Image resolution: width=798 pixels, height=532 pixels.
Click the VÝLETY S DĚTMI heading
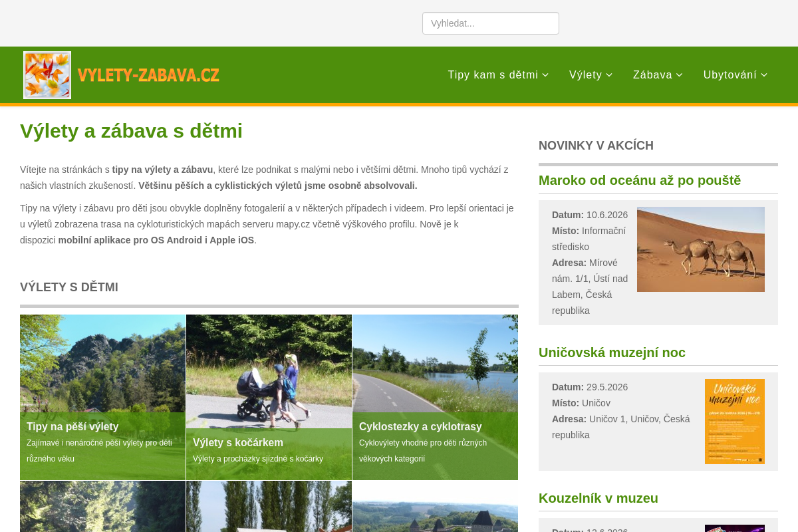click(x=69, y=287)
